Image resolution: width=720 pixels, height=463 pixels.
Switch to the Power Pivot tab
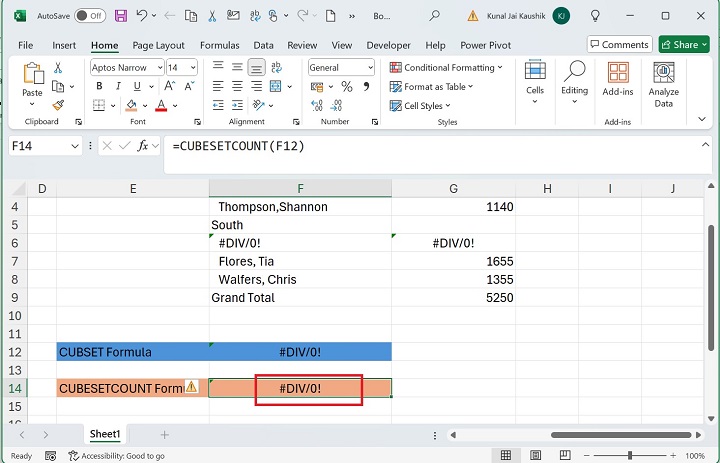click(x=487, y=45)
